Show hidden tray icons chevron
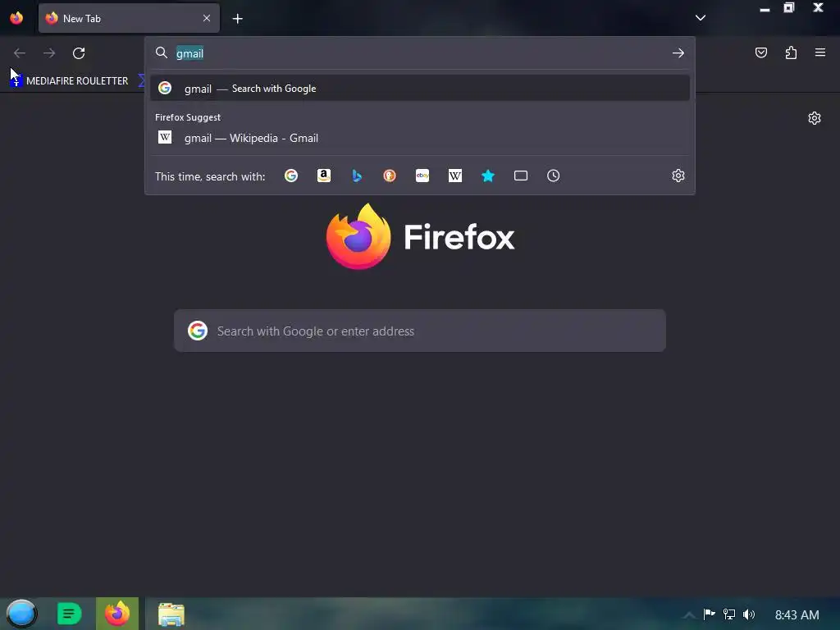Viewport: 840px width, 630px height. [689, 614]
